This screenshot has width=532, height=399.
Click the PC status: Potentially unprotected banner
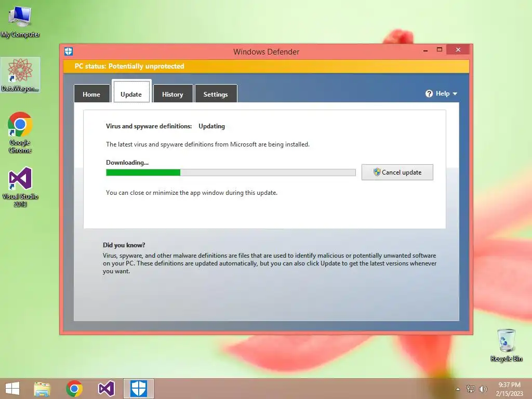[x=266, y=66]
